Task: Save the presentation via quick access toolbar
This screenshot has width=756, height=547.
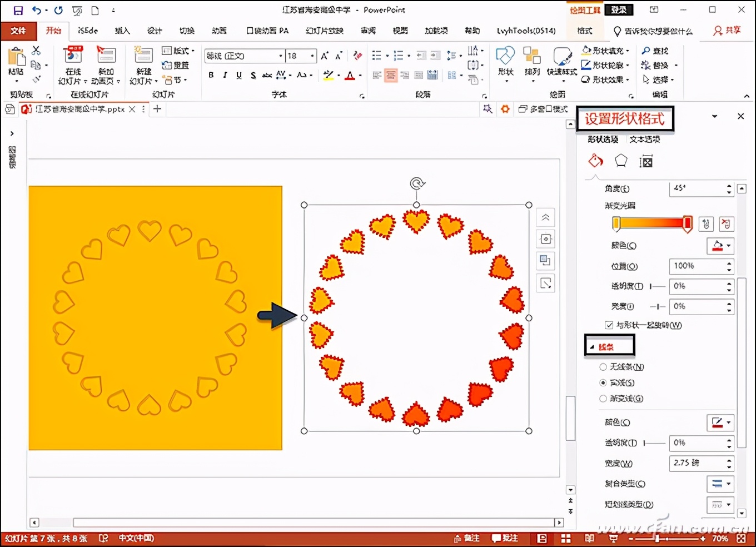Action: (x=18, y=10)
